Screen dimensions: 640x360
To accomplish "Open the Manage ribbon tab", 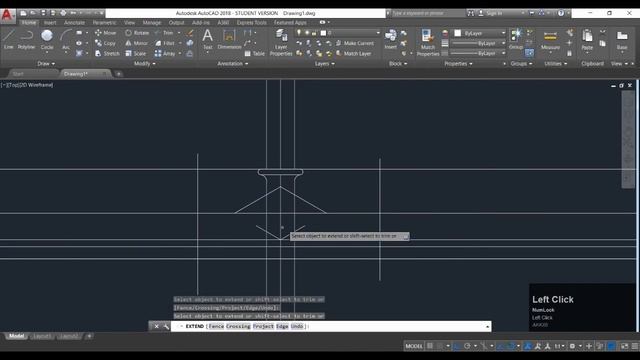I will (151, 22).
